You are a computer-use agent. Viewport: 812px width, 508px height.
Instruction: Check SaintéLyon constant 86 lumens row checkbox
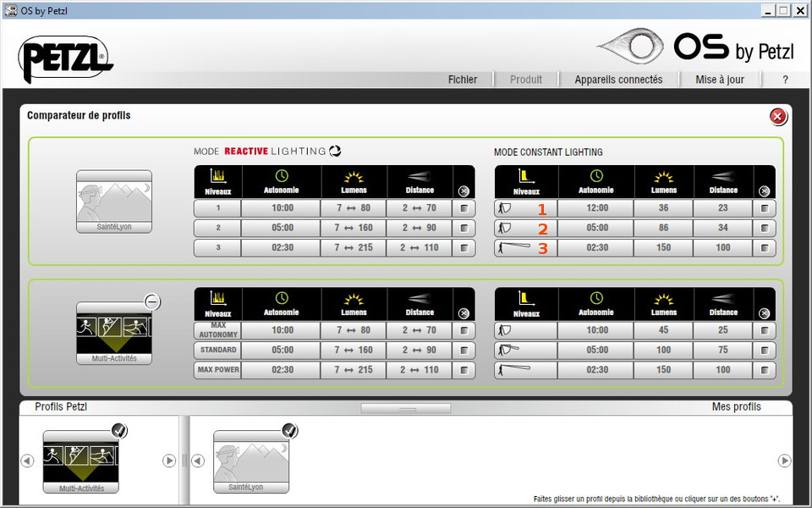click(765, 228)
